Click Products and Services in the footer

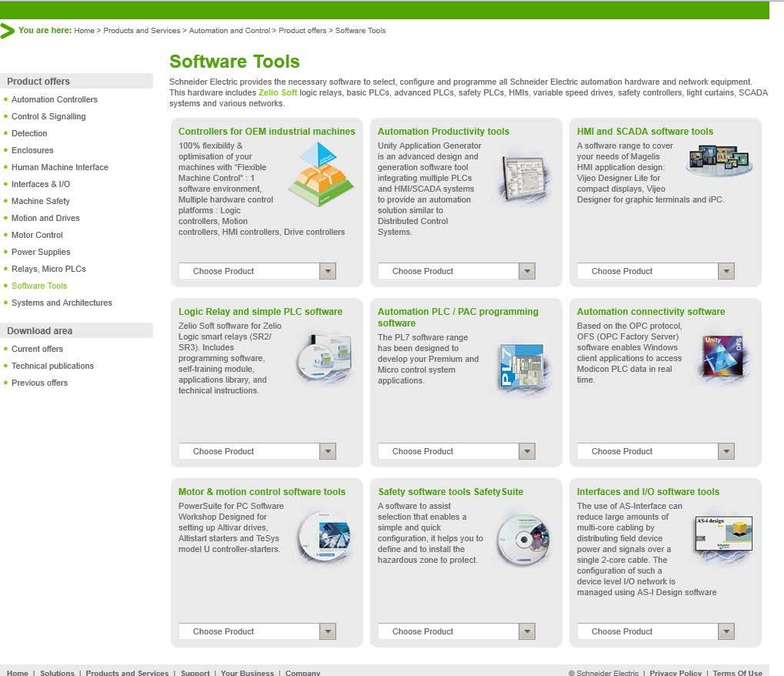pyautogui.click(x=127, y=673)
